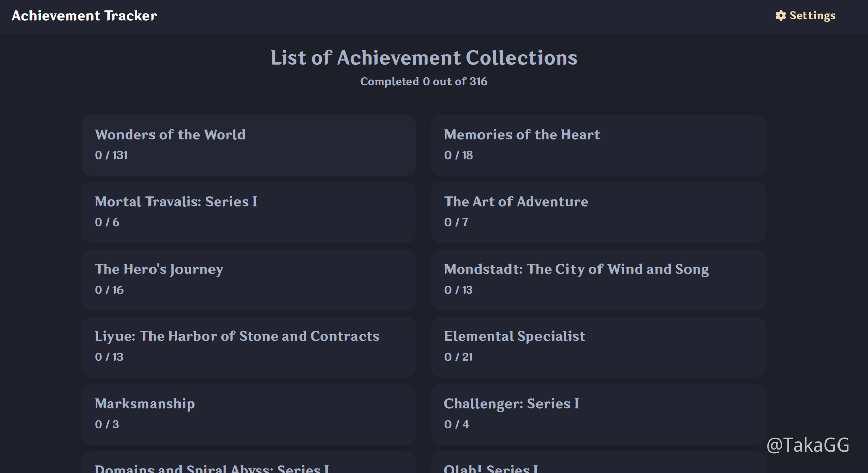The height and width of the screenshot is (473, 868).
Task: Click the @TakaGG watermark text
Action: click(x=810, y=445)
